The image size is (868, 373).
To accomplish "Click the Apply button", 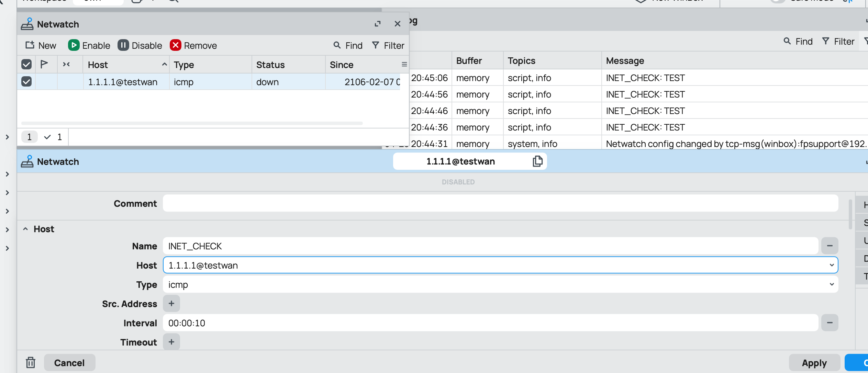I will click(x=814, y=363).
